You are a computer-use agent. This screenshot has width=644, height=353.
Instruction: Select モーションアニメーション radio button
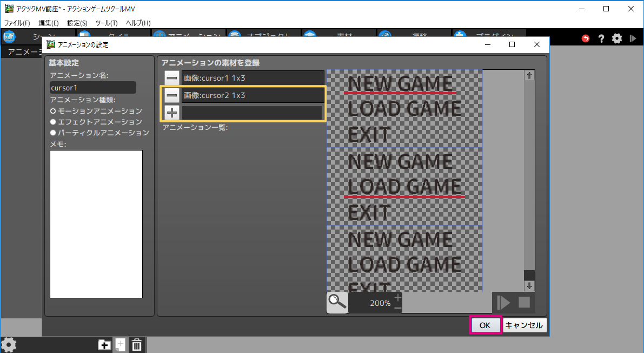coord(53,111)
